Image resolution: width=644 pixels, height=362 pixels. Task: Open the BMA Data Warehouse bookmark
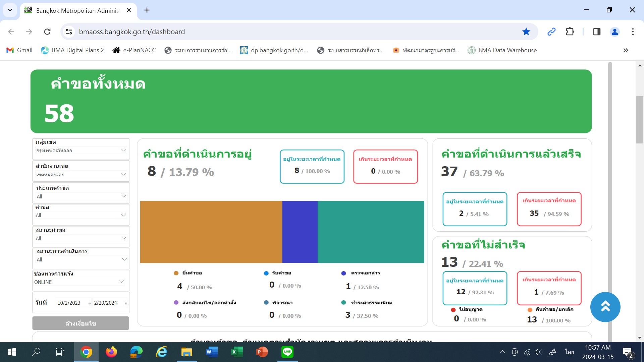pos(502,50)
